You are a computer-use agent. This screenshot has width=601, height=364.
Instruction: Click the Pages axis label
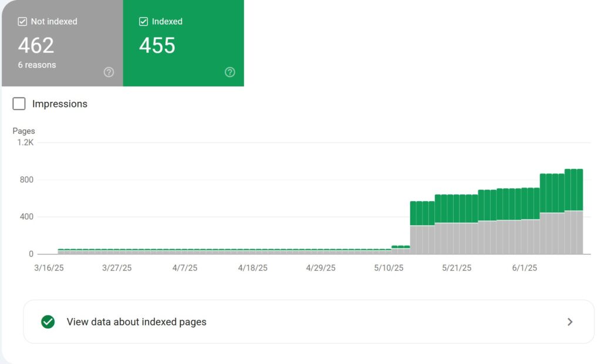coord(23,131)
